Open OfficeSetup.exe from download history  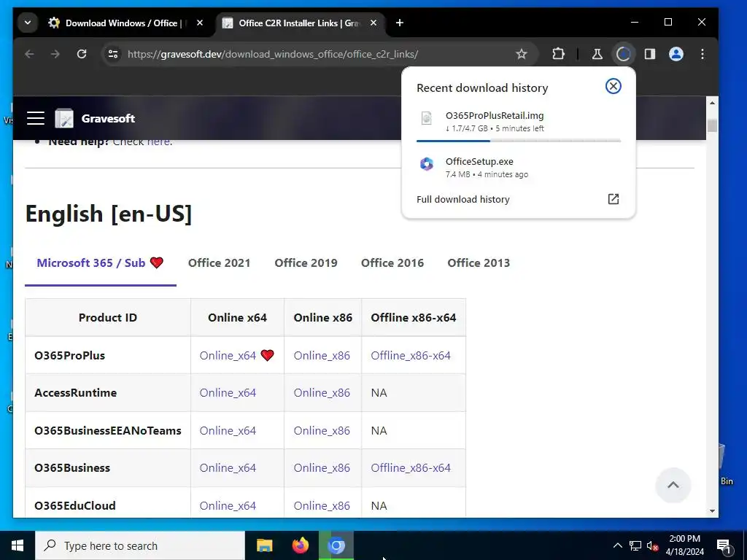coord(519,168)
